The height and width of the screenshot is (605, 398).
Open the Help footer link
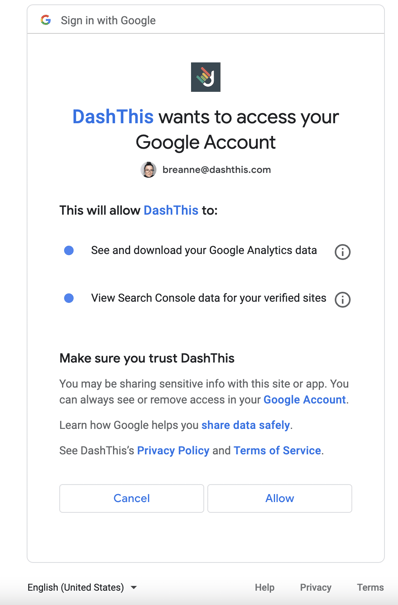point(265,587)
